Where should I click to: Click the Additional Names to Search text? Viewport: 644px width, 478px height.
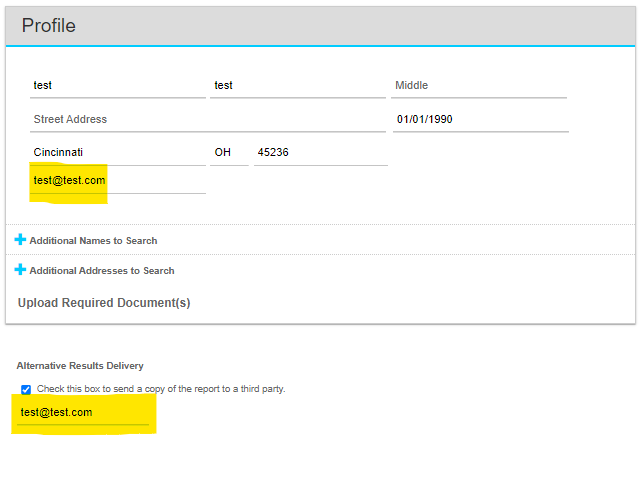pyautogui.click(x=93, y=241)
